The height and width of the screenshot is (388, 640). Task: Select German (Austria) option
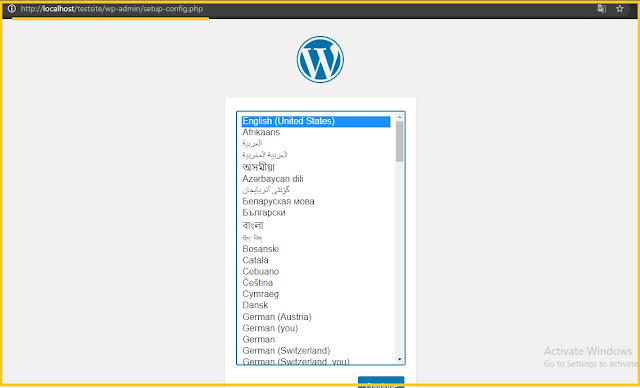click(x=277, y=317)
